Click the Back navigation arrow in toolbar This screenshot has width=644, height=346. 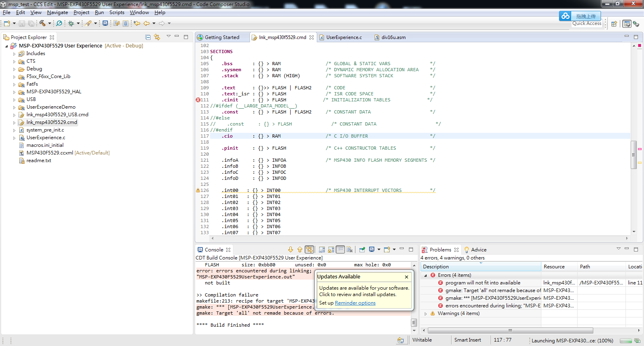point(147,23)
